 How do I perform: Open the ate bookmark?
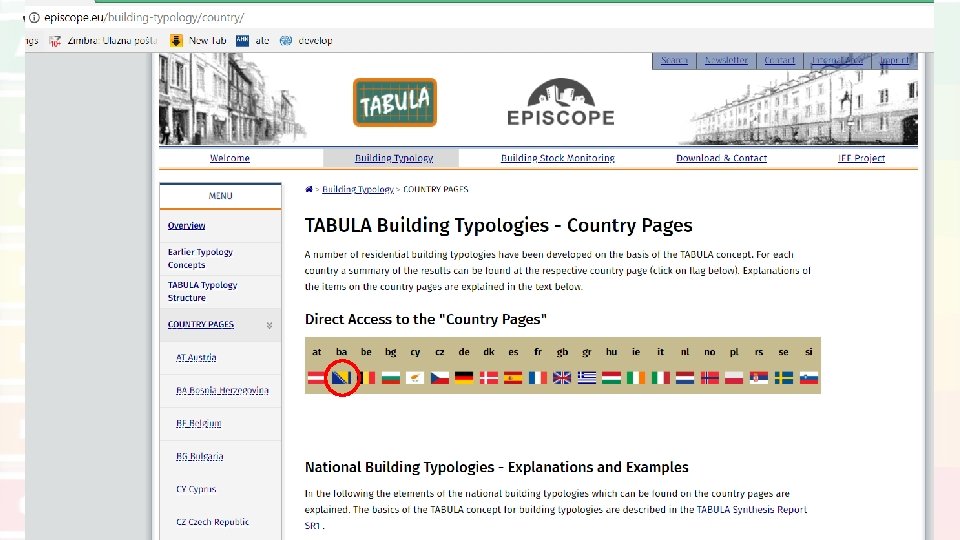coord(253,40)
